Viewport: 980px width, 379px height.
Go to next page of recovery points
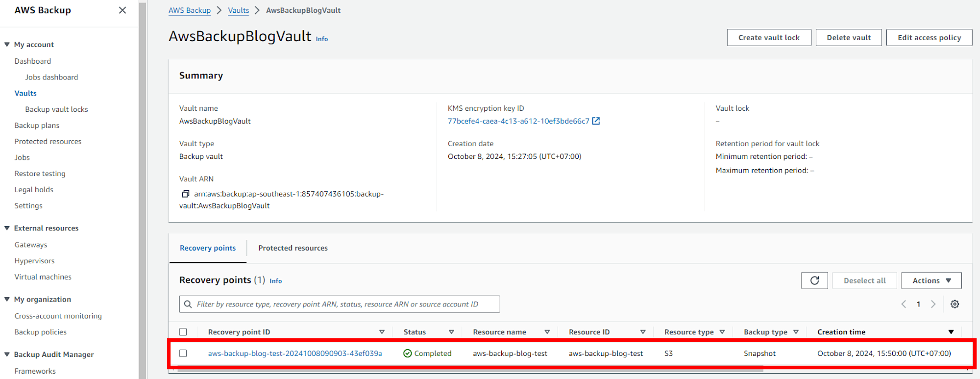pyautogui.click(x=933, y=304)
